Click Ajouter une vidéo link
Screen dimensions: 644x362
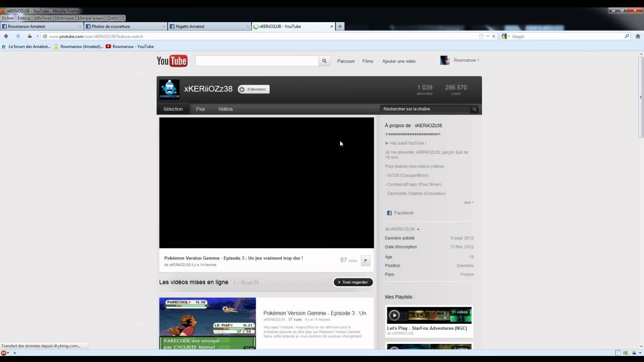click(x=399, y=61)
